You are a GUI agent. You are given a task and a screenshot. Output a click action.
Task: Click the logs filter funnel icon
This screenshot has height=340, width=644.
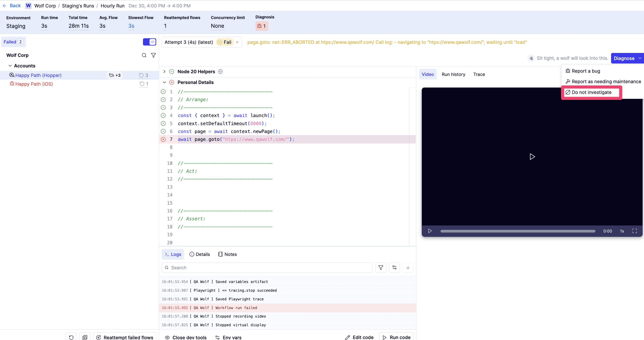tap(381, 268)
